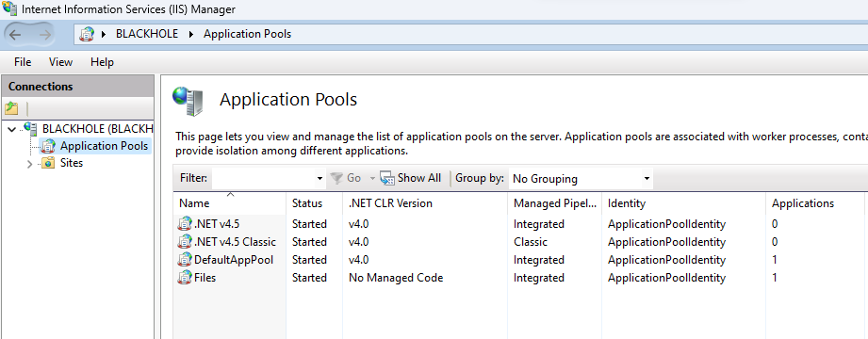Sort by .NET CLR Version column header
Image resolution: width=868 pixels, height=339 pixels.
[x=425, y=203]
